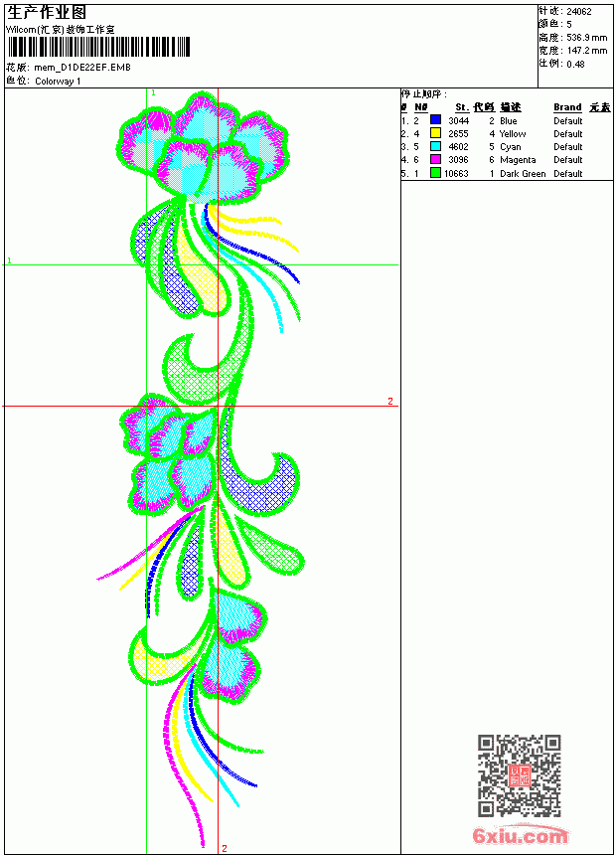Click the dark green thread swatch
The image size is (616, 855).
coord(435,173)
